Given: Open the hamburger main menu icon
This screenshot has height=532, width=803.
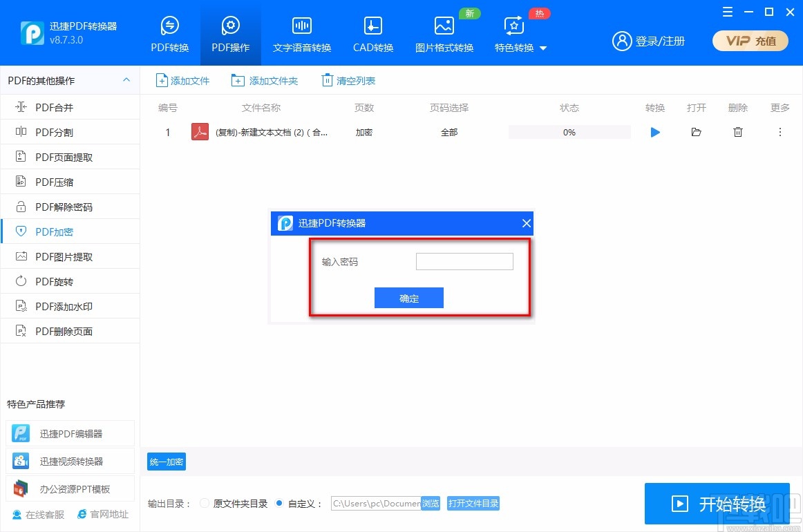Looking at the screenshot, I should pos(727,12).
